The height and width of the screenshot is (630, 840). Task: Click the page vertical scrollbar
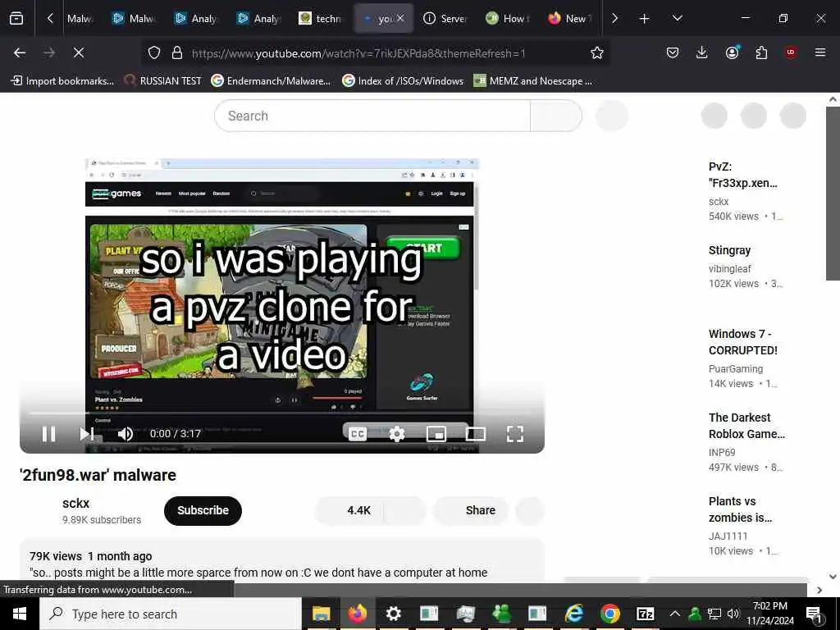pyautogui.click(x=833, y=193)
